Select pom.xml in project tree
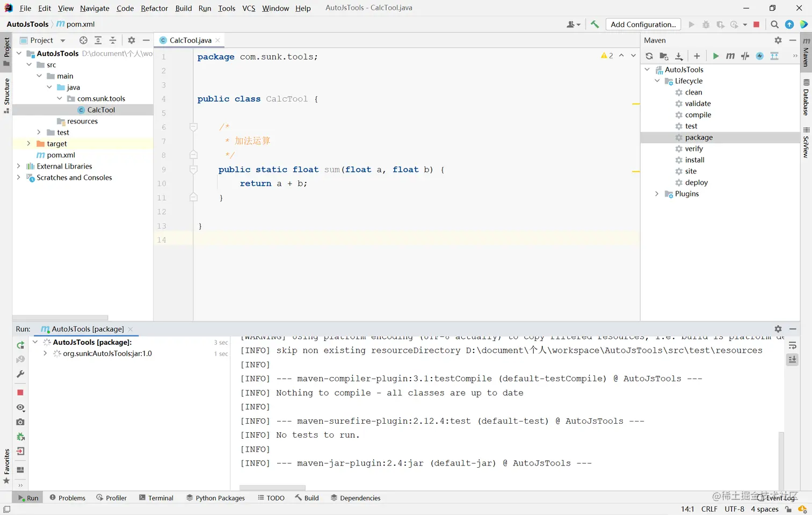Image resolution: width=812 pixels, height=515 pixels. (61, 155)
